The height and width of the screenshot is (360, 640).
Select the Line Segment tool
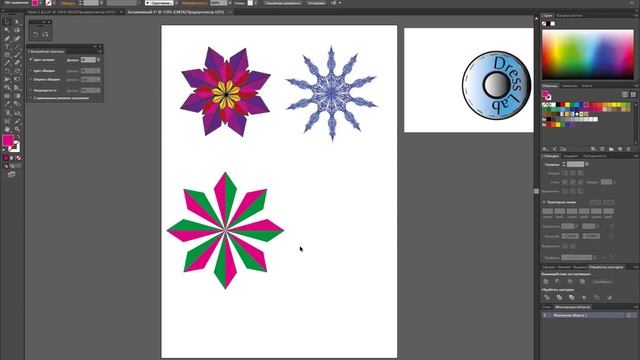pos(17,47)
